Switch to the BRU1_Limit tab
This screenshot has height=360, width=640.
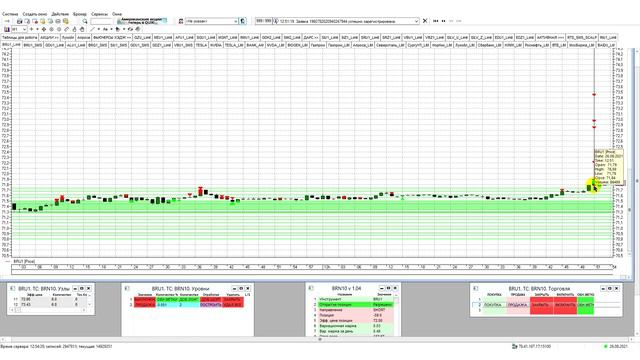coord(11,45)
